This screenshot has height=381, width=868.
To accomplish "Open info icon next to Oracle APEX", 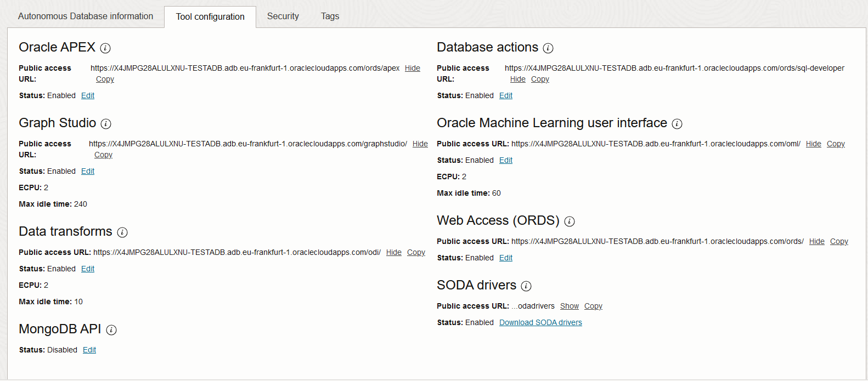I will point(106,48).
